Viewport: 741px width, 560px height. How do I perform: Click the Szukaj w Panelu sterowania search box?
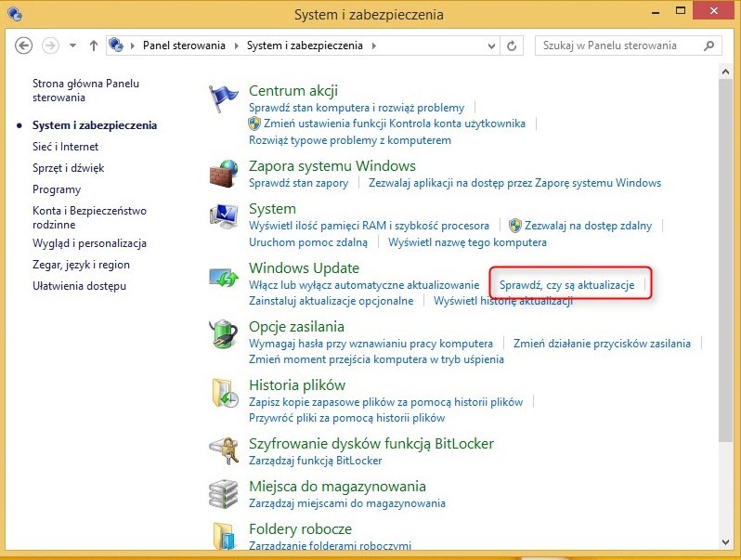point(622,46)
